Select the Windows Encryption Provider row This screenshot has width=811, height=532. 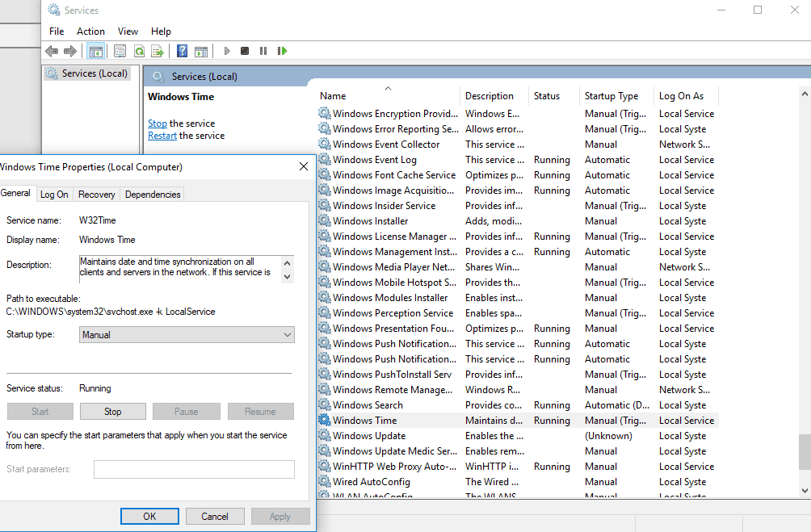pyautogui.click(x=517, y=114)
